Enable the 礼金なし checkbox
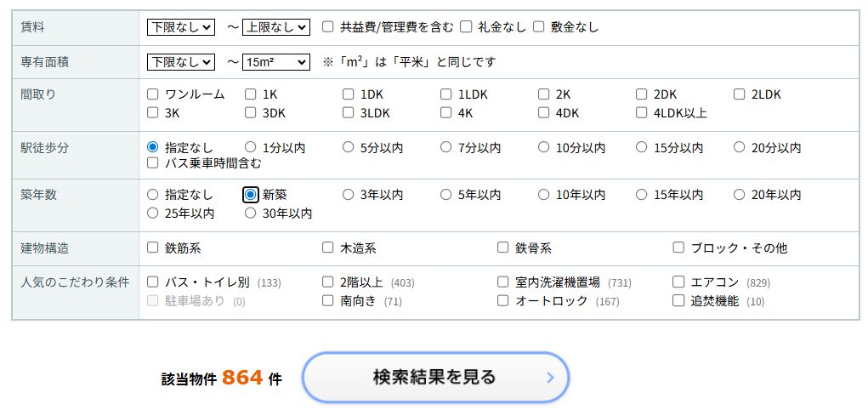The image size is (868, 410). (466, 27)
